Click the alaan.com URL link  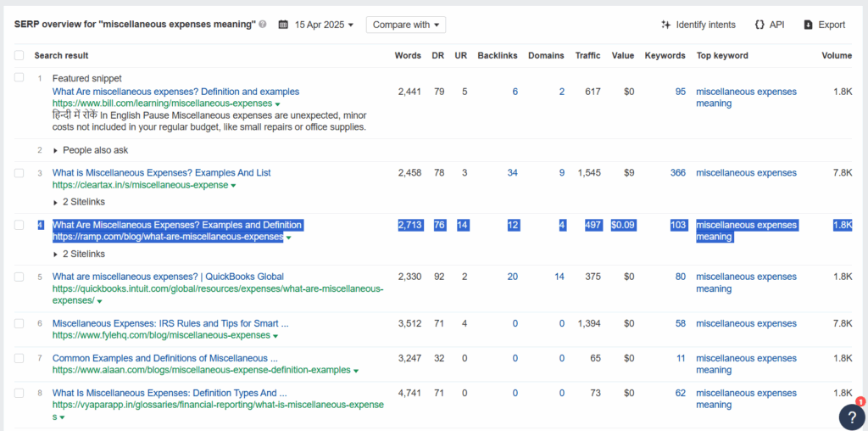coord(202,370)
